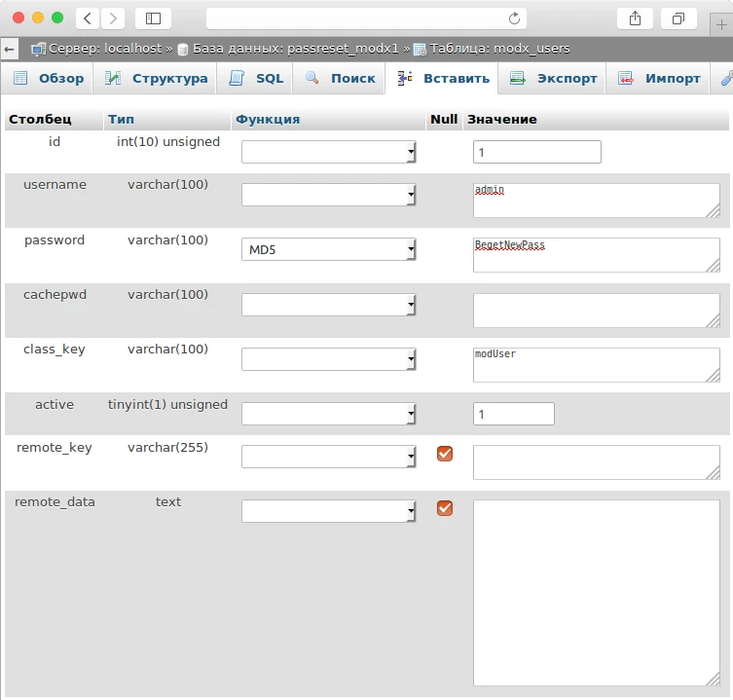The image size is (733, 700).
Task: Toggle Null checkbox for remote_data
Action: [445, 508]
